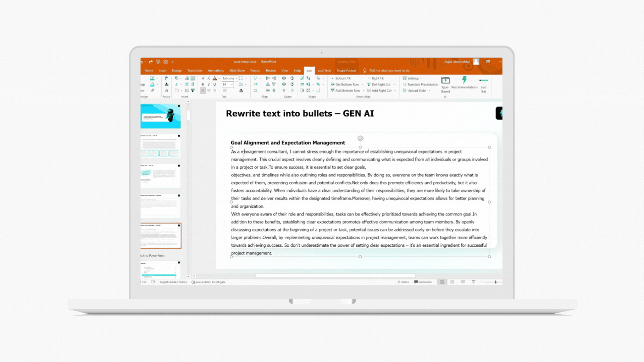Click Add Bottom Row icon
This screenshot has height=362, width=644.
click(x=332, y=90)
